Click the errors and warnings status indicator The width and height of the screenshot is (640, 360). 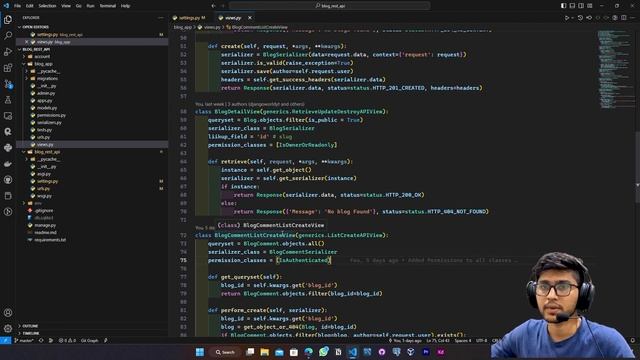coord(67,340)
